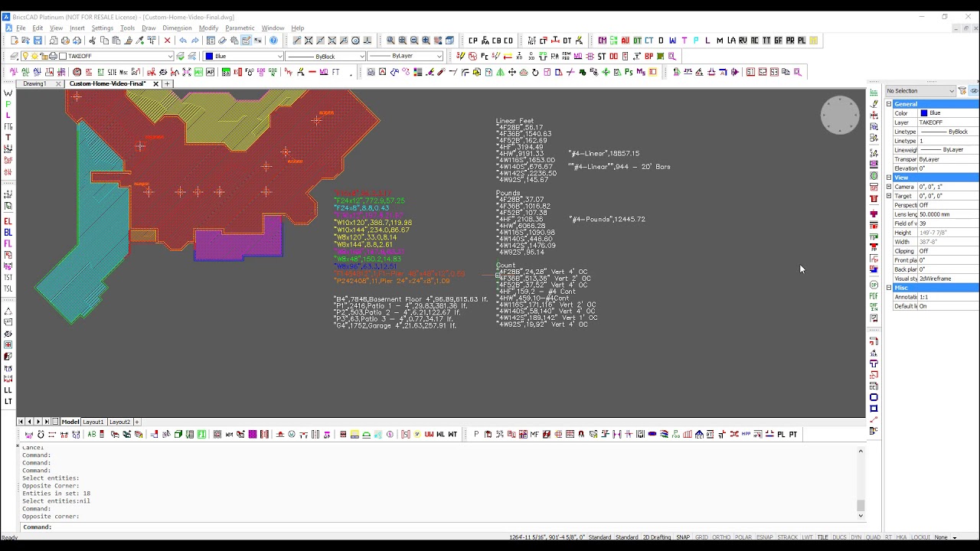This screenshot has width=980, height=551.
Task: Click the Redo arrow icon
Action: click(x=194, y=41)
